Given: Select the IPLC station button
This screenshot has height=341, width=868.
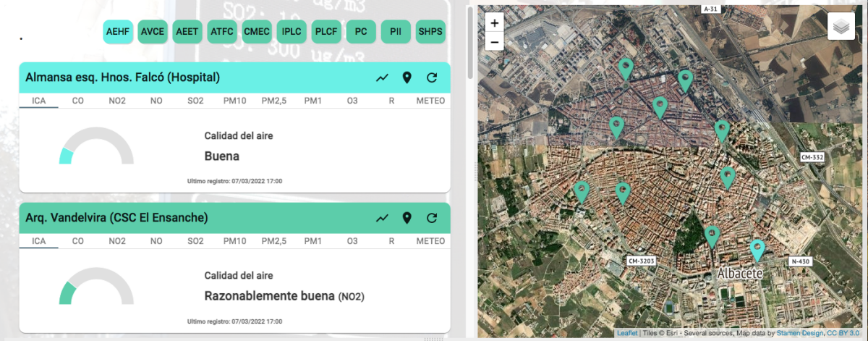Looking at the screenshot, I should point(292,32).
